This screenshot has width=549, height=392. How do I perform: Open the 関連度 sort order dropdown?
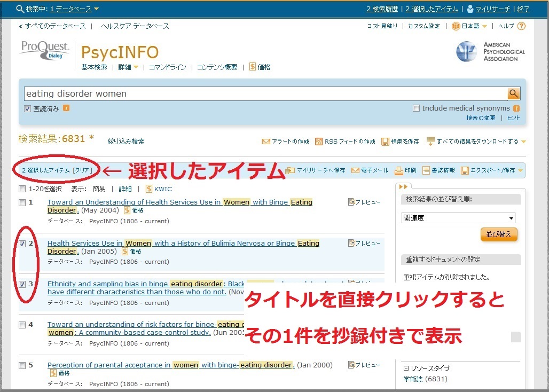tap(458, 218)
